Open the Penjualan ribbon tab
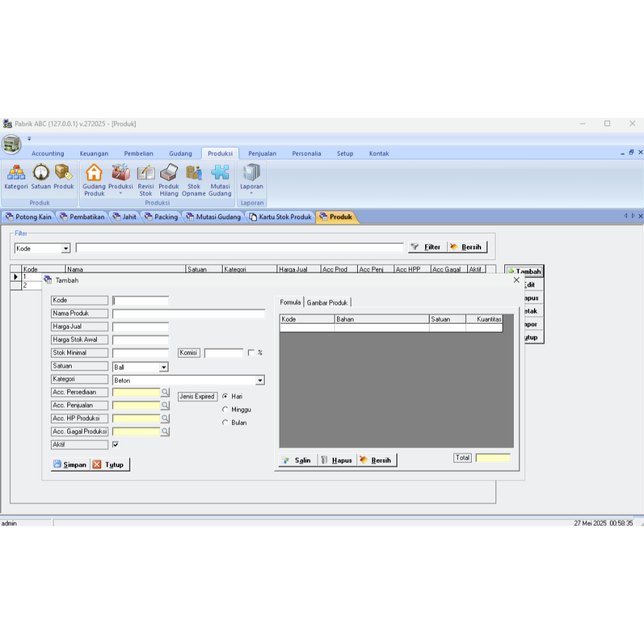This screenshot has width=644, height=644. (x=262, y=153)
